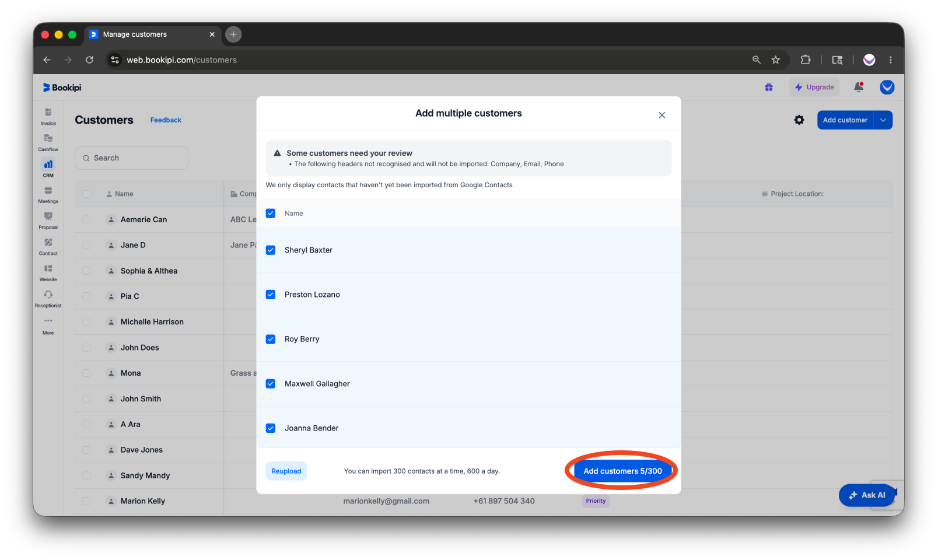Open the Receptionist sidebar item
Viewport: 938px width, 560px height.
[48, 299]
